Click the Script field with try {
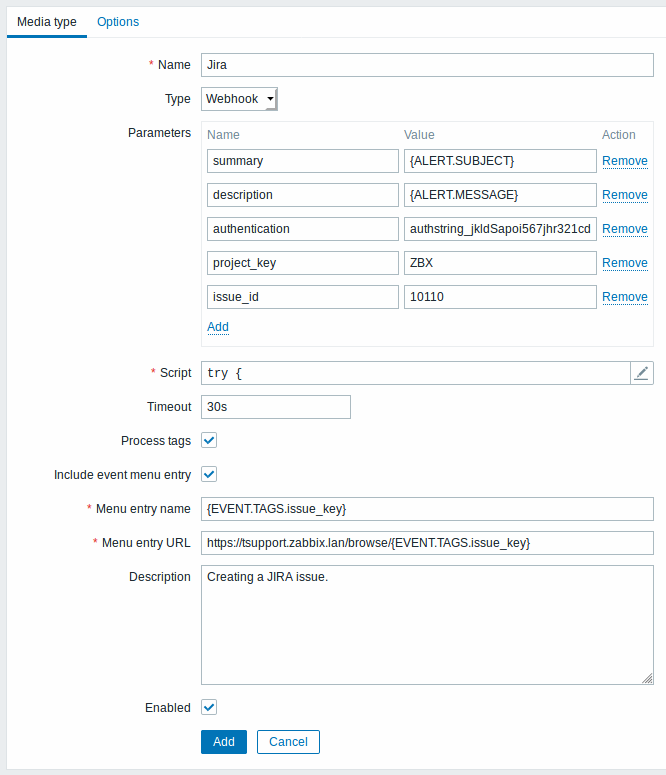 point(416,373)
